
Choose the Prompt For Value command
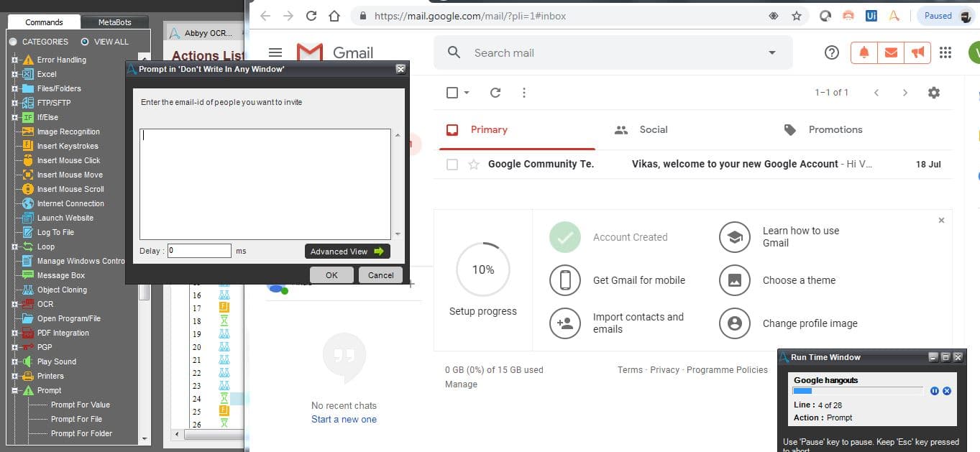[80, 405]
